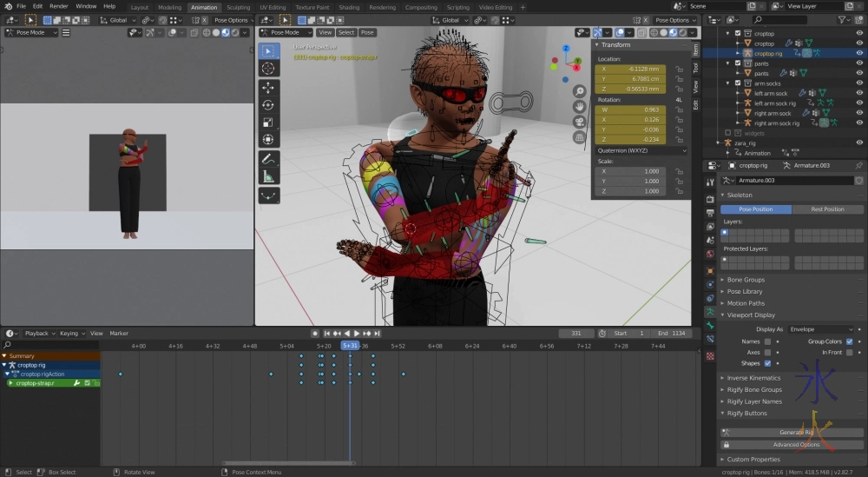868x477 pixels.
Task: Select the Scale tool in viewport toolbar
Action: 268,123
